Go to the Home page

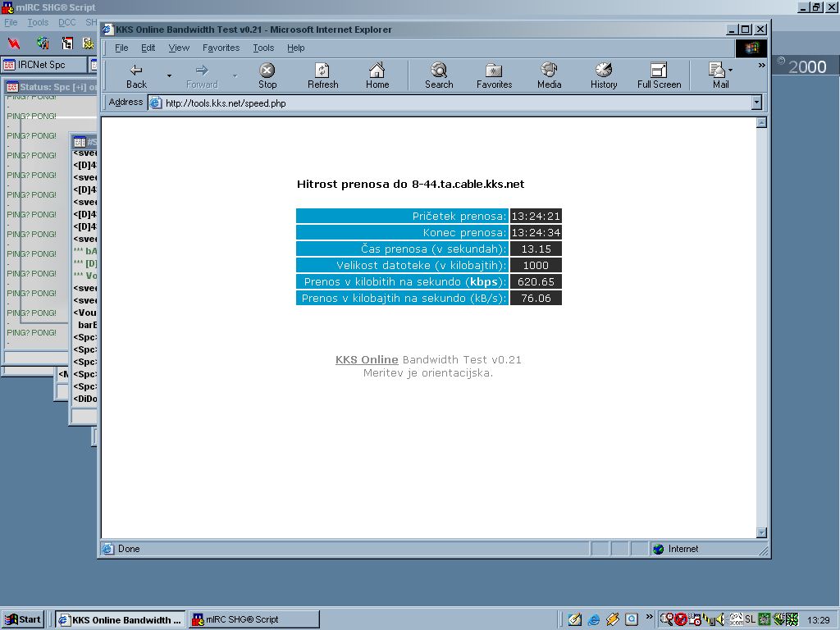tap(377, 75)
